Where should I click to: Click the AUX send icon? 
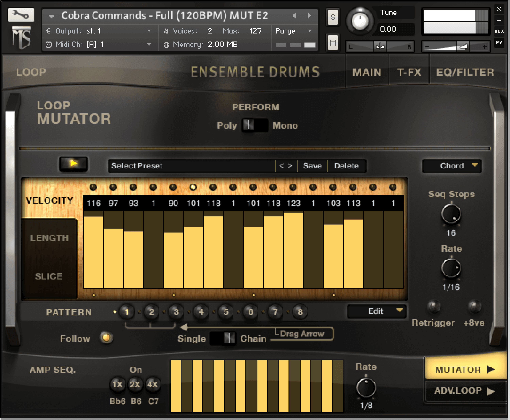pyautogui.click(x=499, y=31)
